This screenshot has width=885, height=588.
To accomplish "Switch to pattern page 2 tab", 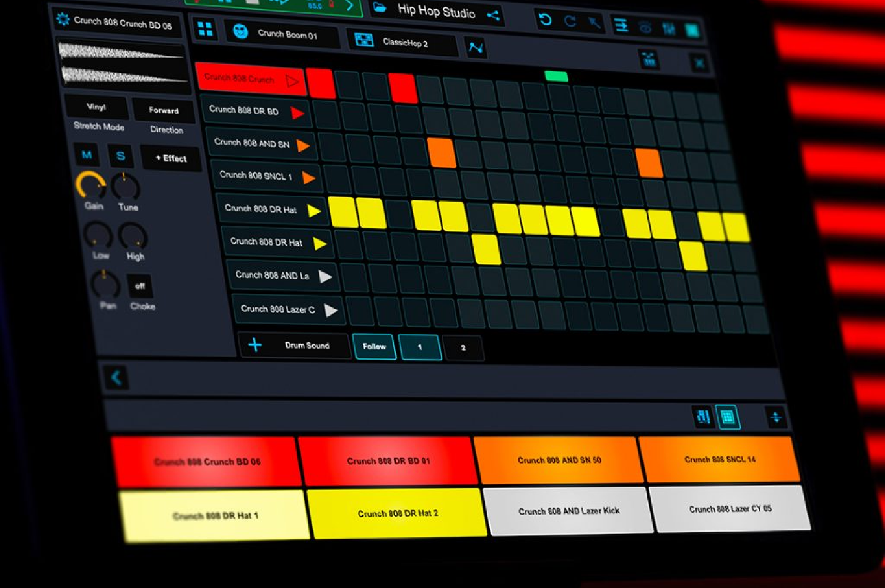I will 463,348.
